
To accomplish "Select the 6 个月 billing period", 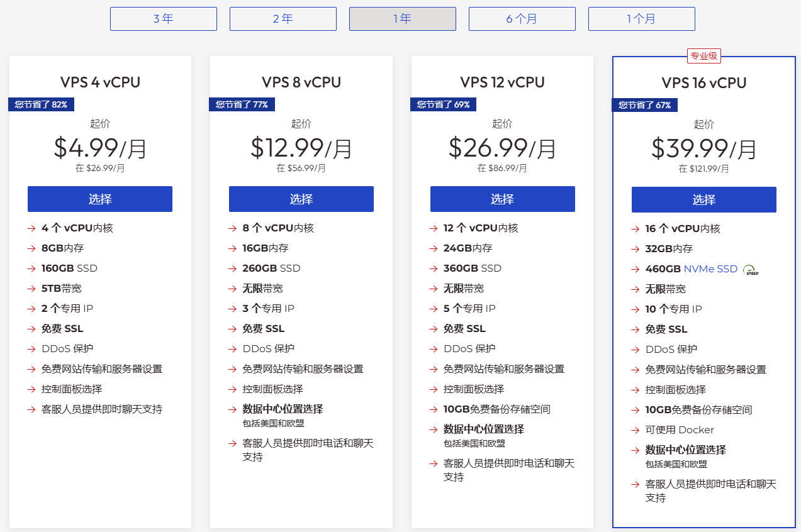I will (522, 18).
